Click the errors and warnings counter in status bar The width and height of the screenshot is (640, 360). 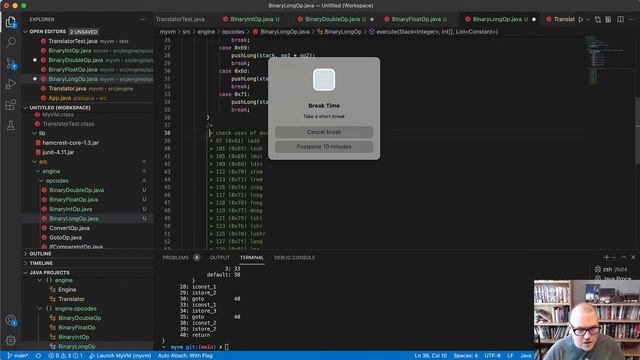click(x=65, y=356)
